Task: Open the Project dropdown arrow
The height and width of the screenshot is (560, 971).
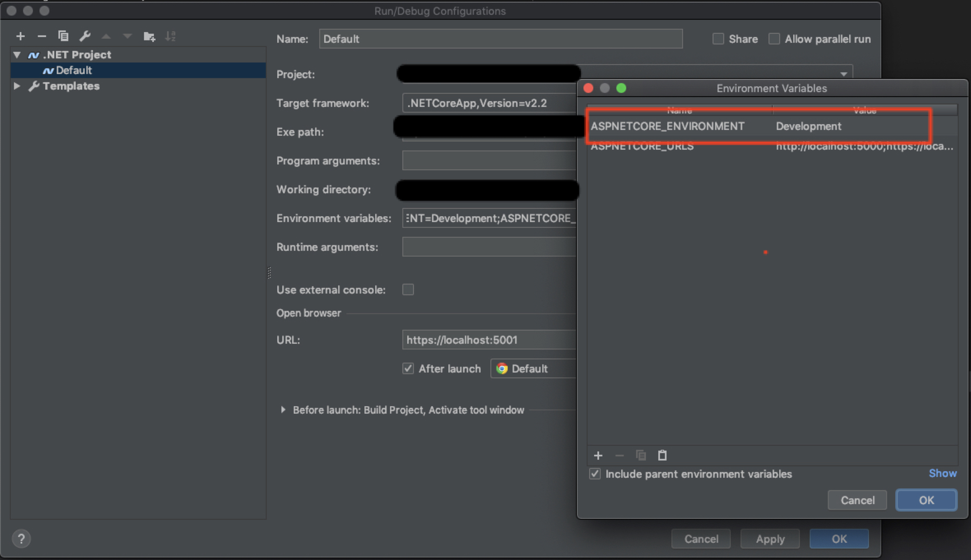Action: (x=844, y=74)
